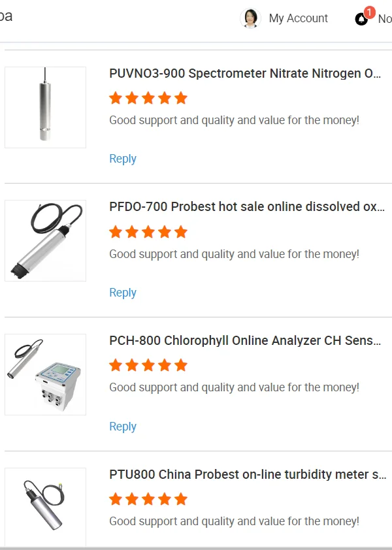
Task: Click the notification bell icon
Action: pos(361,20)
